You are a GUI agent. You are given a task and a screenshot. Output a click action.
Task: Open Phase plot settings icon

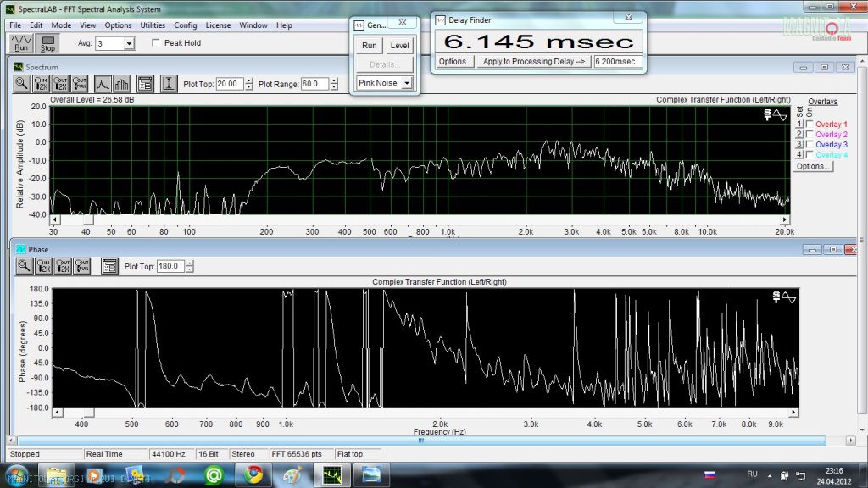109,266
